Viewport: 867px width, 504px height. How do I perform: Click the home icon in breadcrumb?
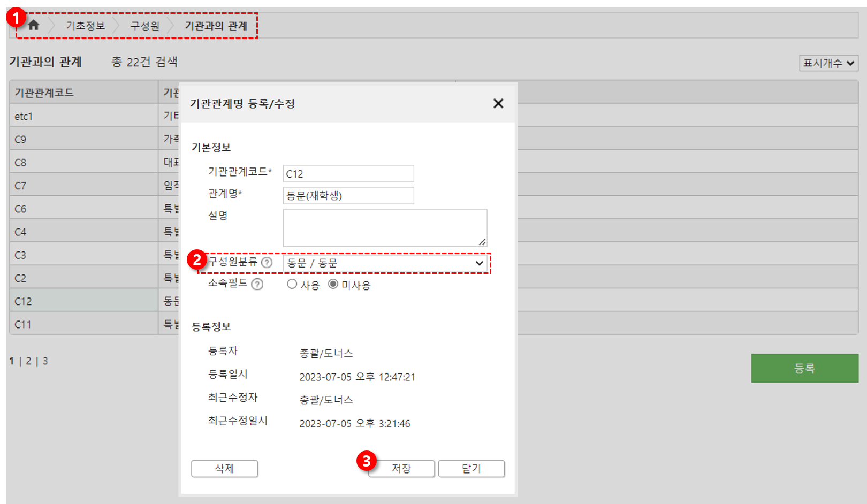coord(34,25)
